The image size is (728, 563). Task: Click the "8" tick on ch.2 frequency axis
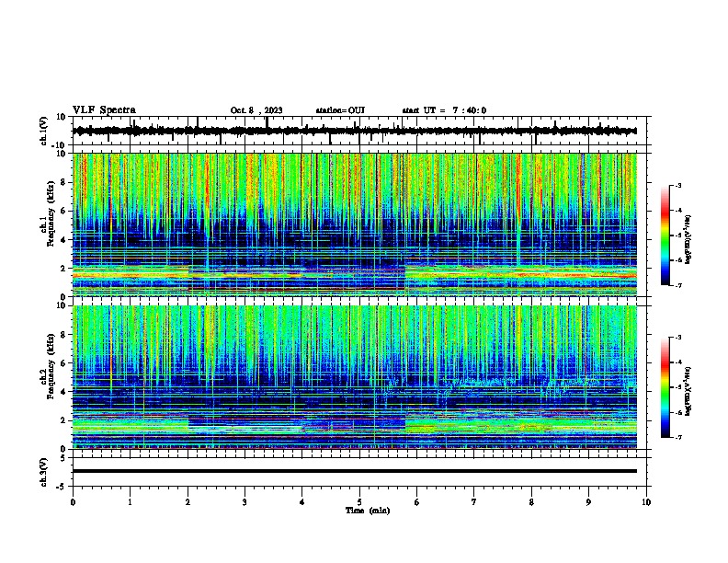pos(63,335)
